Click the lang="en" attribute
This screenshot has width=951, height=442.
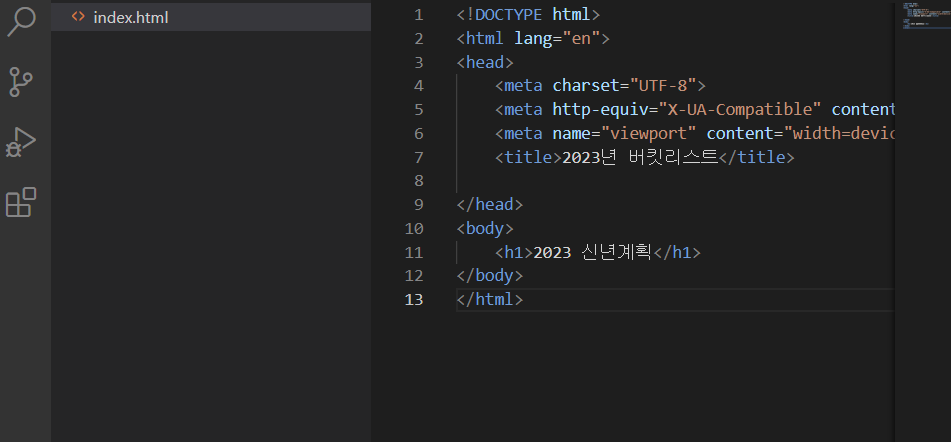pos(557,38)
